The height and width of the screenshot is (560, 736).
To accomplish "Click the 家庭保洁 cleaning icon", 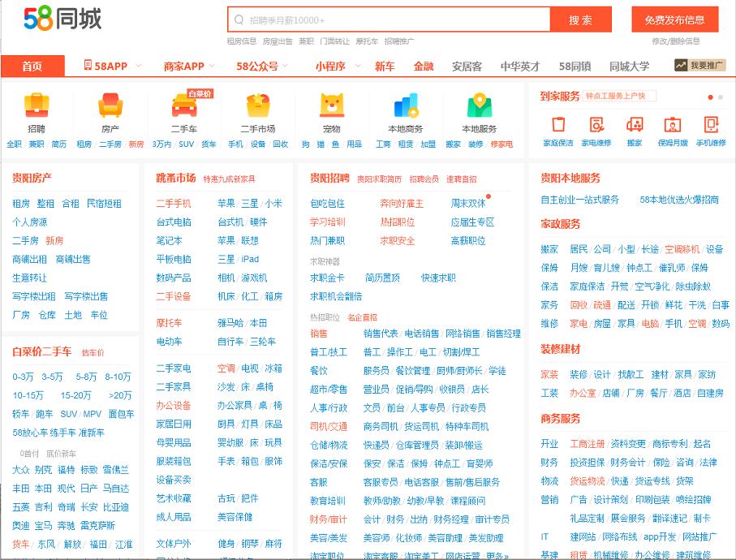I will (x=558, y=124).
